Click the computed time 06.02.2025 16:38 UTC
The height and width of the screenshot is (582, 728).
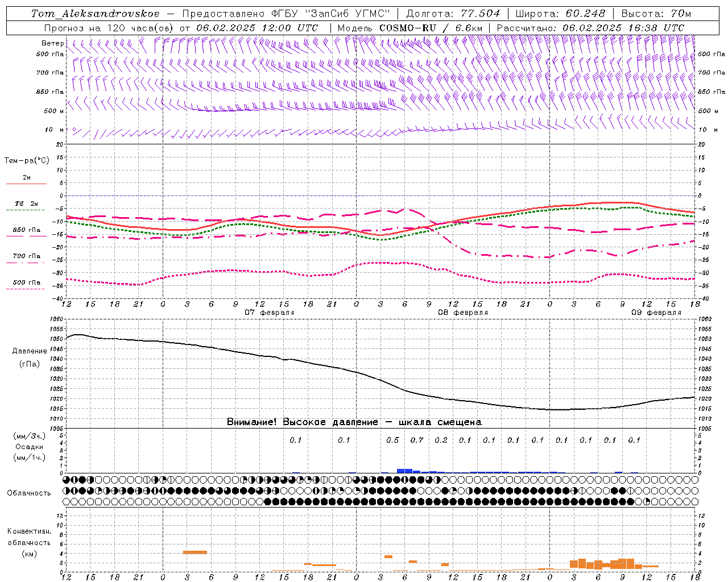click(x=623, y=28)
